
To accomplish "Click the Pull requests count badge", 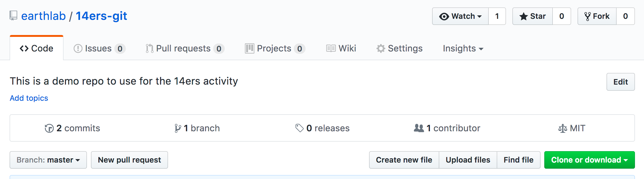I will click(x=219, y=49).
